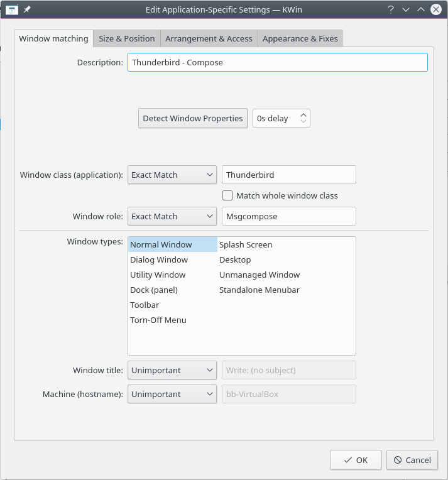Open the Arrangement & Access tab
Viewport: 448px width, 480px height.
(x=209, y=38)
